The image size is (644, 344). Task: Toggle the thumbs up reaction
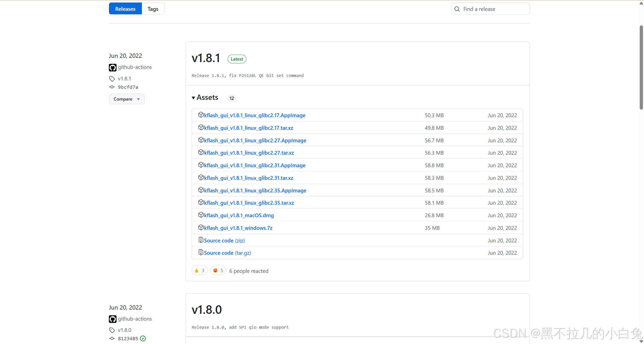tap(199, 271)
